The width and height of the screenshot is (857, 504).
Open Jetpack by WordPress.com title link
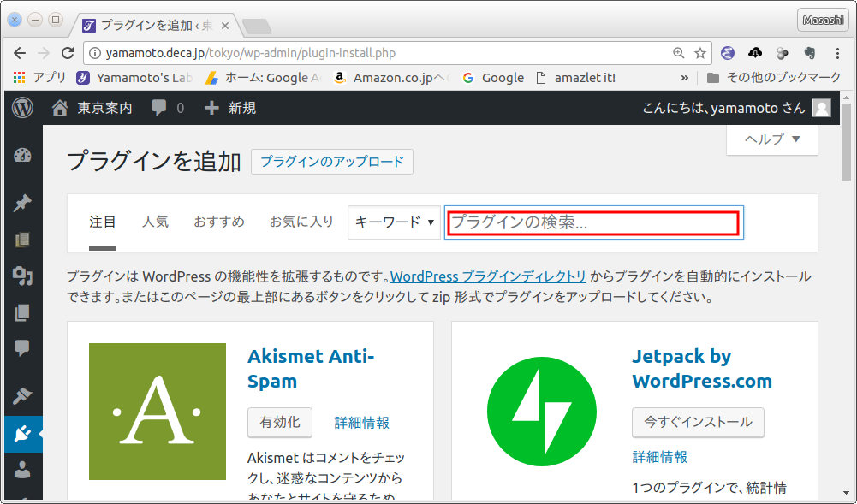(x=702, y=369)
